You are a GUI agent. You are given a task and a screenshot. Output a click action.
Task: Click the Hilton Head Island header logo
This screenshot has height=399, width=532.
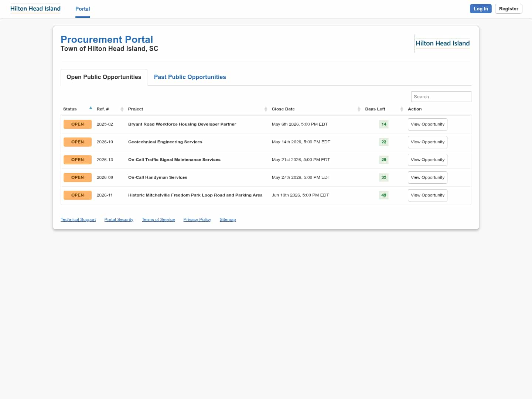tap(35, 9)
